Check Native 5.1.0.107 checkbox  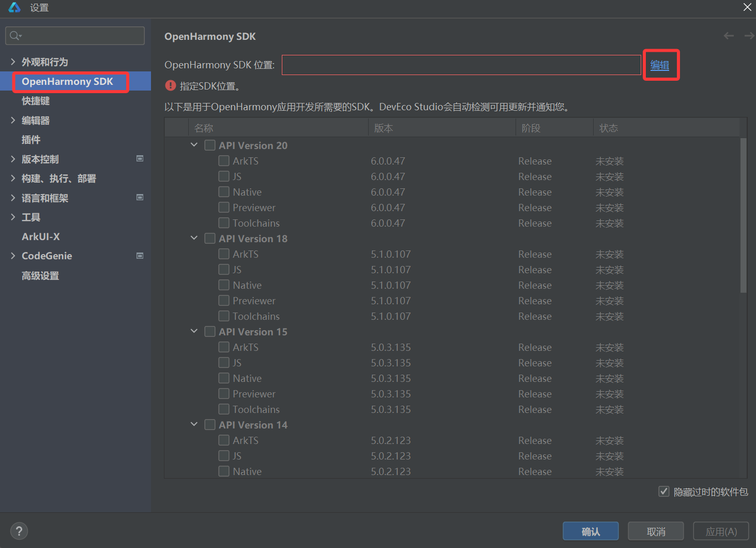(224, 285)
